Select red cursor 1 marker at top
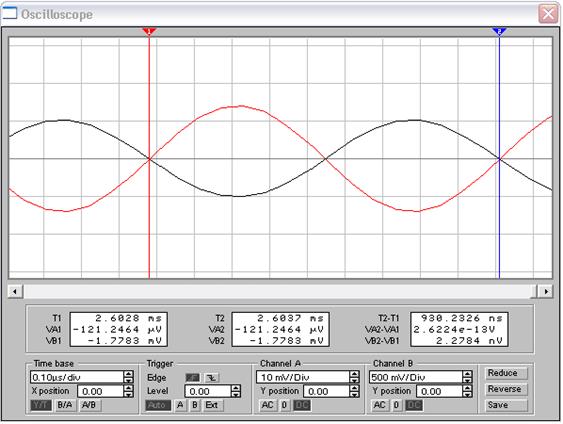This screenshot has width=563, height=424. tap(149, 32)
